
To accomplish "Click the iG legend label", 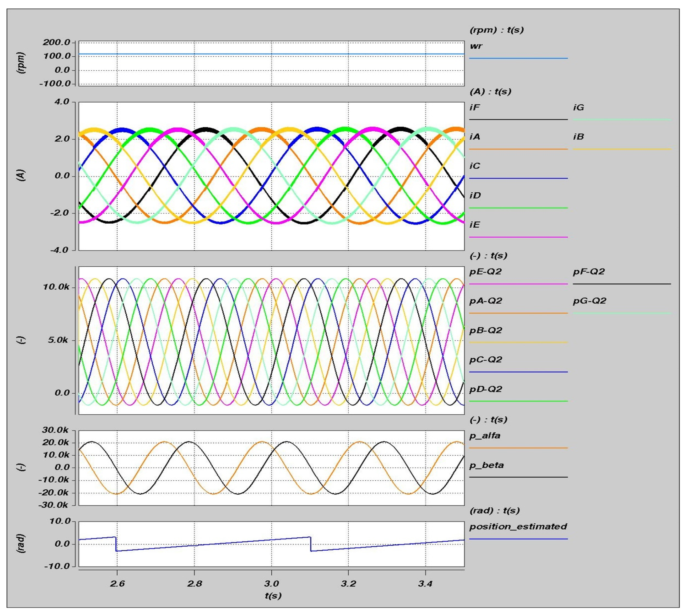I will click(x=579, y=108).
